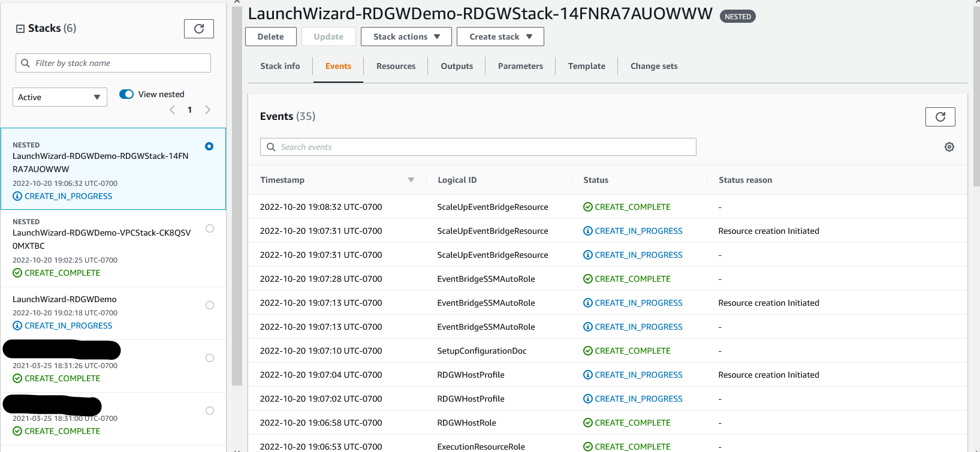This screenshot has width=980, height=452.
Task: Open the Parameters tab
Action: [520, 66]
